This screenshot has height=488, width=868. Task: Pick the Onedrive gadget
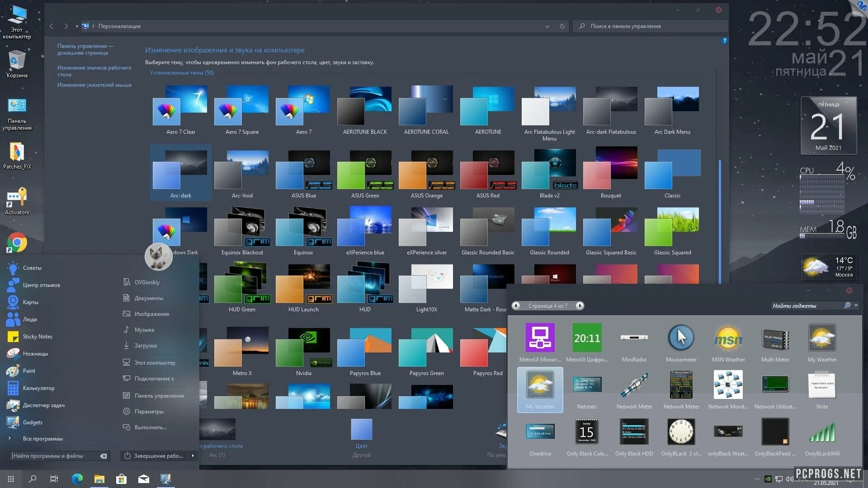[x=540, y=436]
